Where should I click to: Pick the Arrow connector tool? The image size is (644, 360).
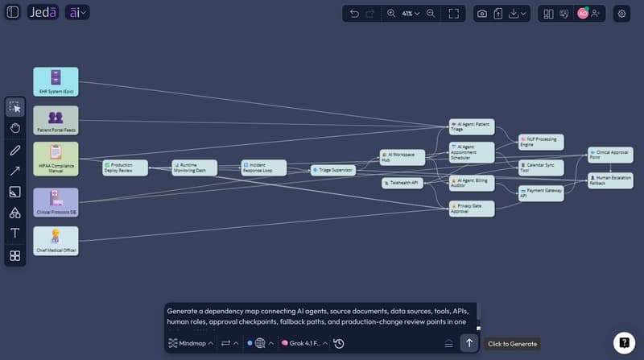coord(15,171)
